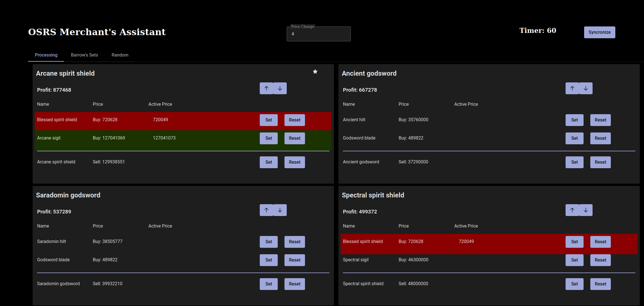
Task: Click the Buy: 38505777 price cell
Action: click(x=108, y=242)
